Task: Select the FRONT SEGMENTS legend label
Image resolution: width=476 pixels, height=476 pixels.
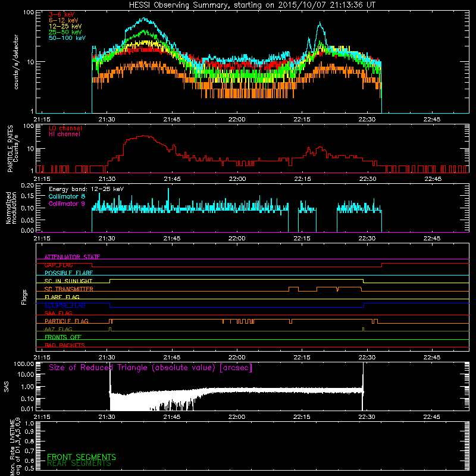Action: pos(82,457)
